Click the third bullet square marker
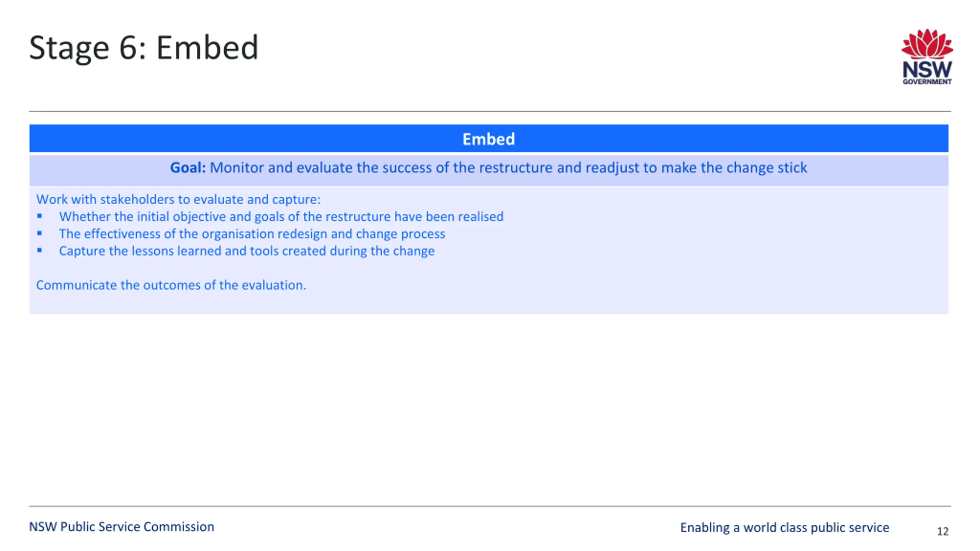980x551 pixels. [39, 250]
